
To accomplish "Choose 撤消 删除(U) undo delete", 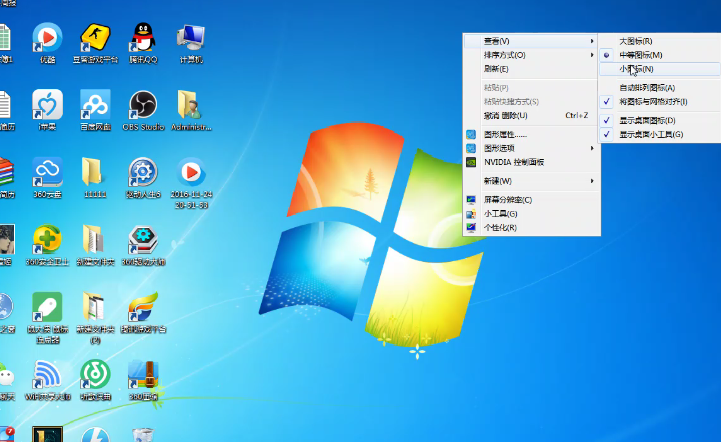I will point(531,115).
